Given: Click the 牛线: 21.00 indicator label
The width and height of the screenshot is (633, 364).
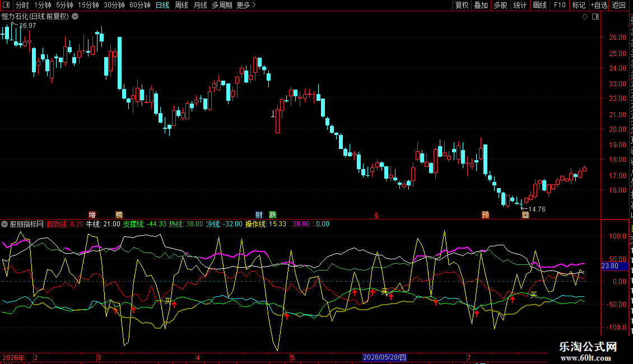Looking at the screenshot, I should pyautogui.click(x=103, y=224).
